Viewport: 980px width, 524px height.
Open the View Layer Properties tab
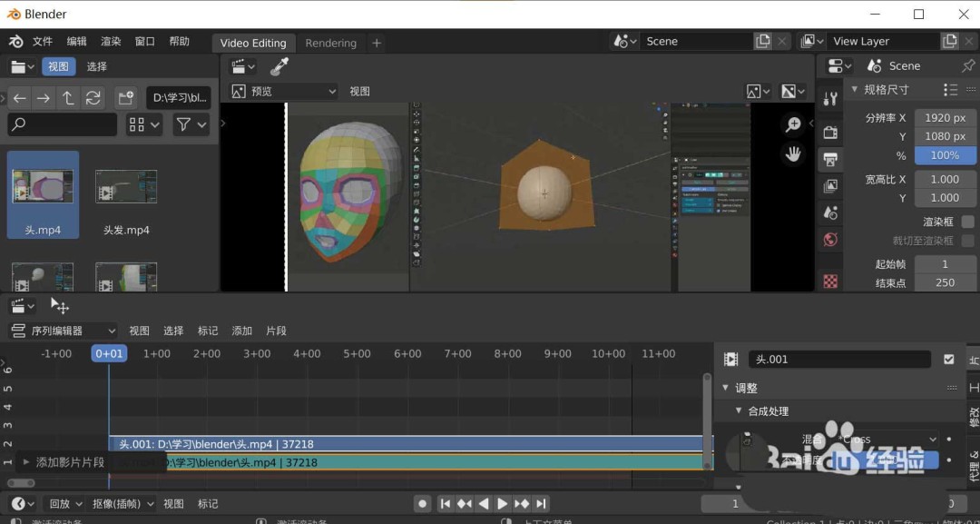coord(830,186)
